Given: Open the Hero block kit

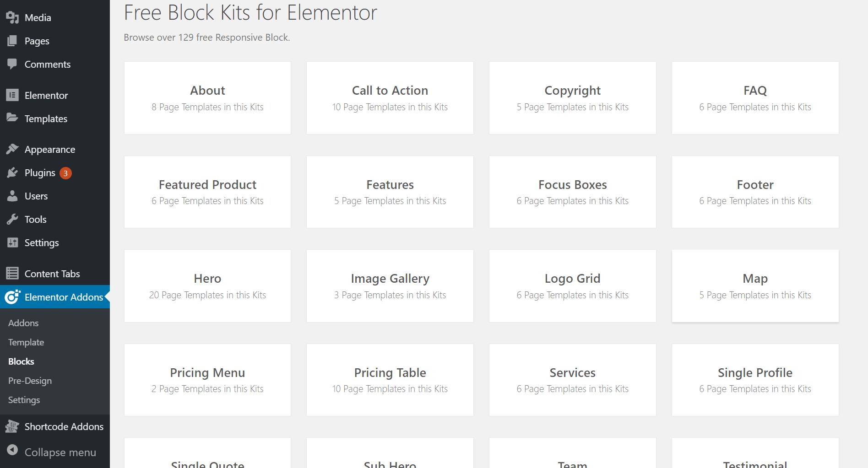Looking at the screenshot, I should (207, 286).
